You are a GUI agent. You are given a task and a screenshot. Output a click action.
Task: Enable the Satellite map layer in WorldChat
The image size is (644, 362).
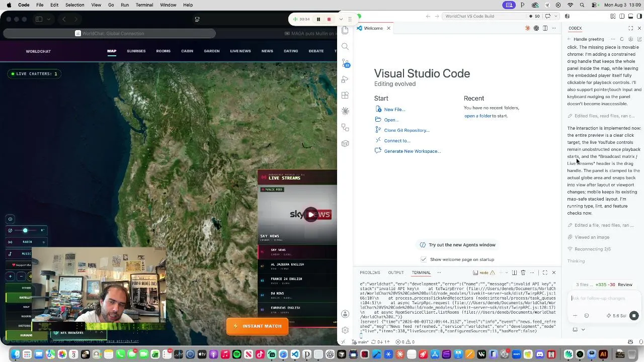26,297
